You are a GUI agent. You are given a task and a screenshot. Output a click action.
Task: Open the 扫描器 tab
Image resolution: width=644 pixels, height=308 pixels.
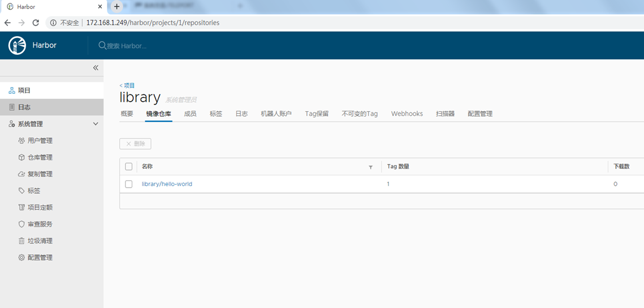[445, 114]
